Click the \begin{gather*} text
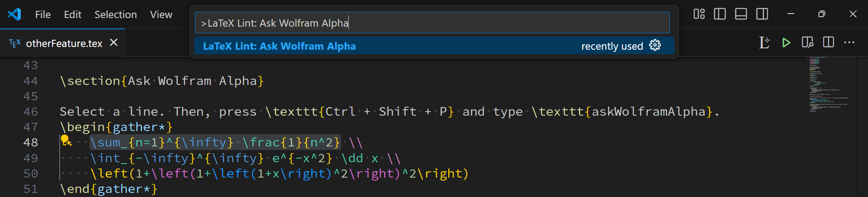The width and height of the screenshot is (868, 197). pyautogui.click(x=116, y=127)
